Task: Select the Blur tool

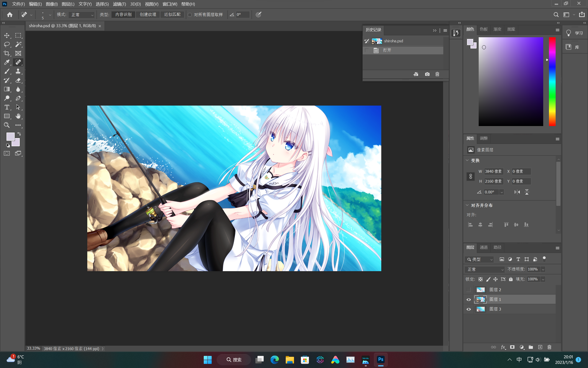Action: coord(18,89)
